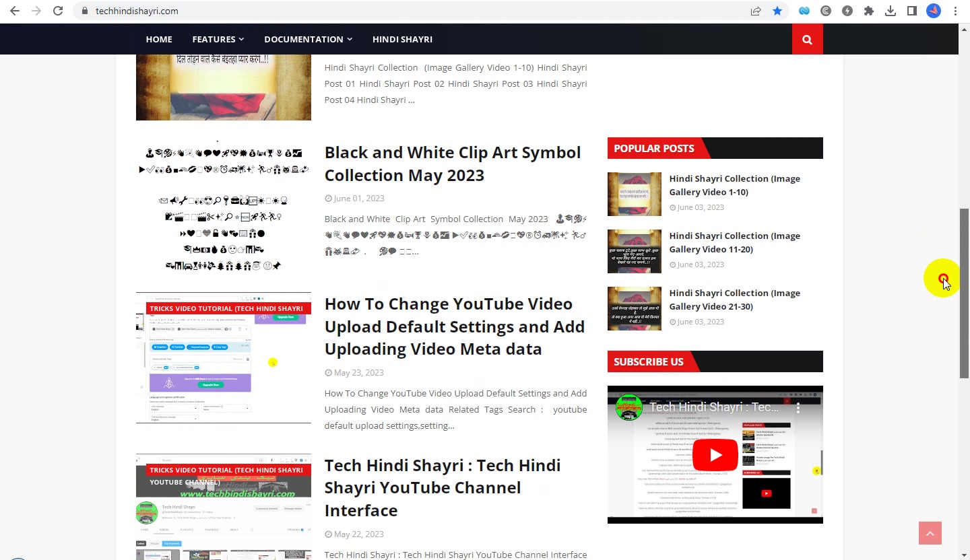970x560 pixels.
Task: Click the browser reload icon
Action: tap(58, 11)
